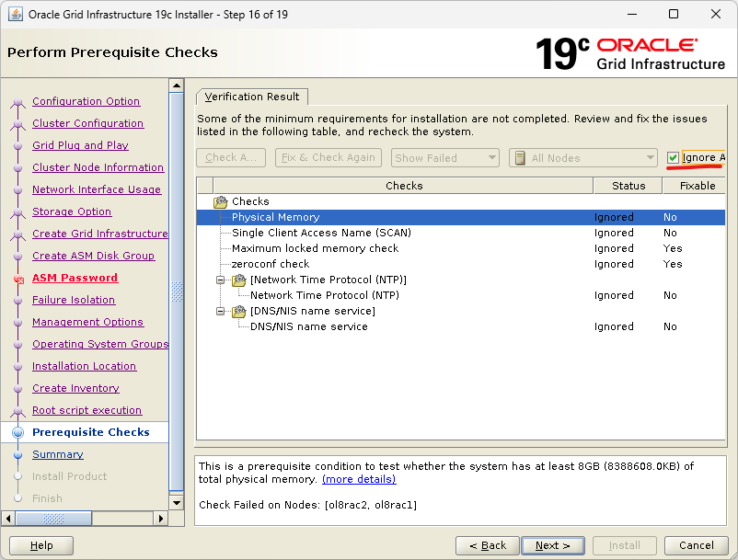Screen dimensions: 738x560
Task: Go to Cluster Node Information step
Action: (x=98, y=167)
